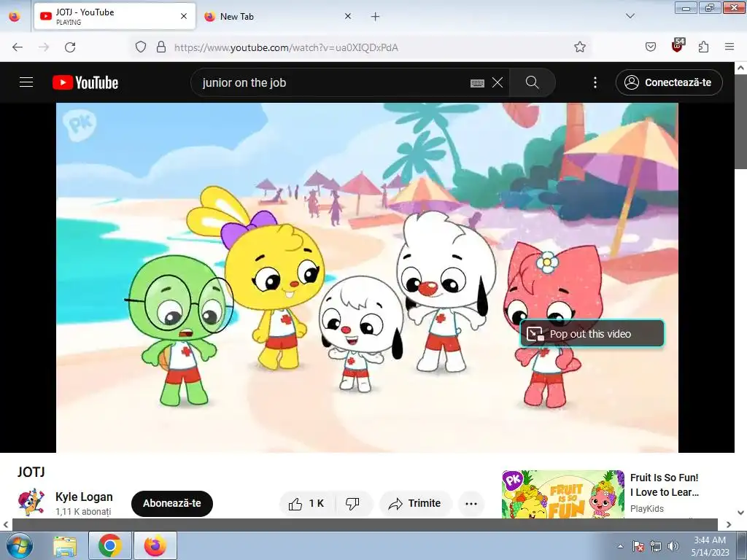Click the PlayKids channel name
The image size is (747, 560).
click(646, 508)
